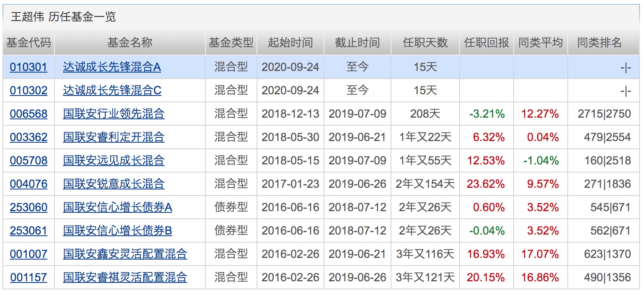The image size is (644, 295).
Task: Select the 23.62% return value
Action: (486, 184)
